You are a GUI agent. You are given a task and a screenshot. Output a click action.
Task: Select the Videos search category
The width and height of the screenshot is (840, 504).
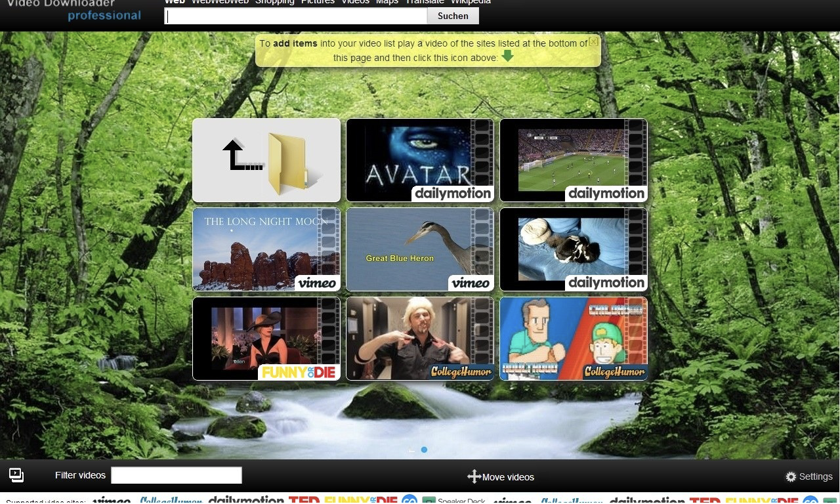click(x=355, y=2)
